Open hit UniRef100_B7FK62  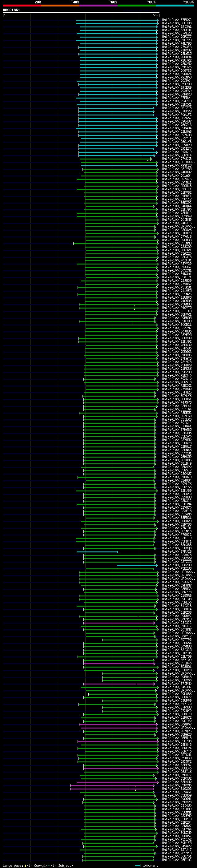pos(177,20)
